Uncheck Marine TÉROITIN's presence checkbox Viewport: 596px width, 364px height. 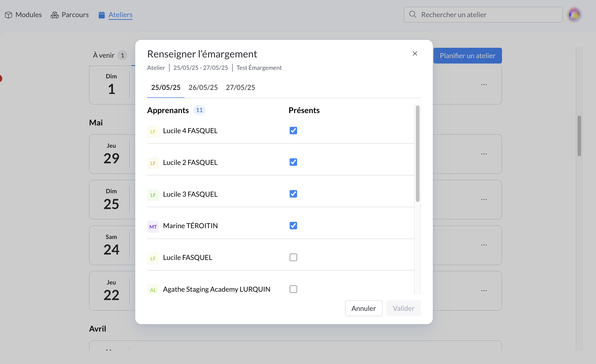click(x=293, y=225)
